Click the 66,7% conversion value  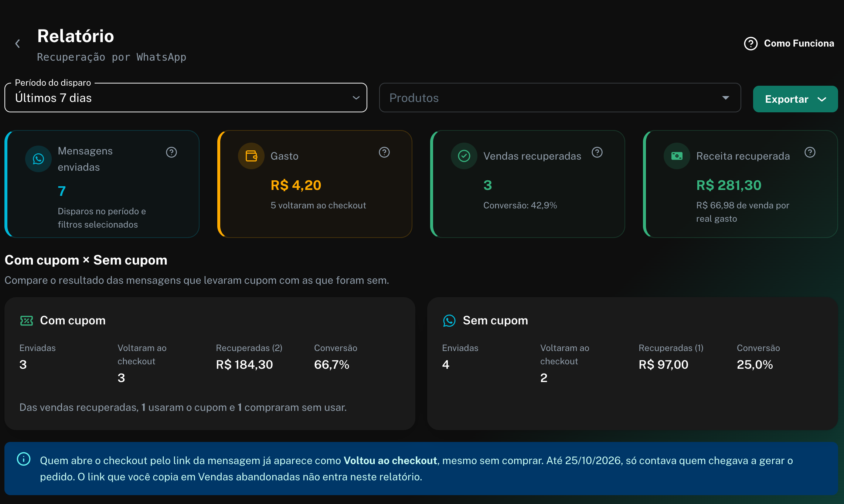(332, 365)
